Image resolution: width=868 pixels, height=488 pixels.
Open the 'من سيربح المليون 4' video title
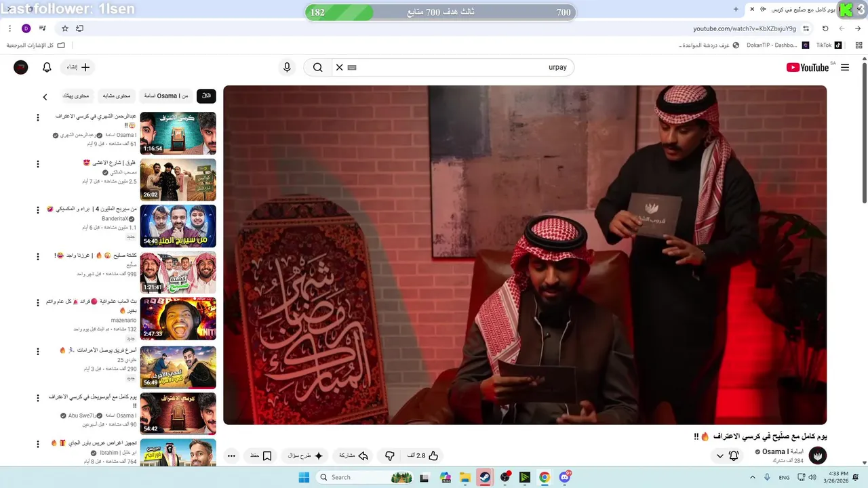click(x=92, y=209)
